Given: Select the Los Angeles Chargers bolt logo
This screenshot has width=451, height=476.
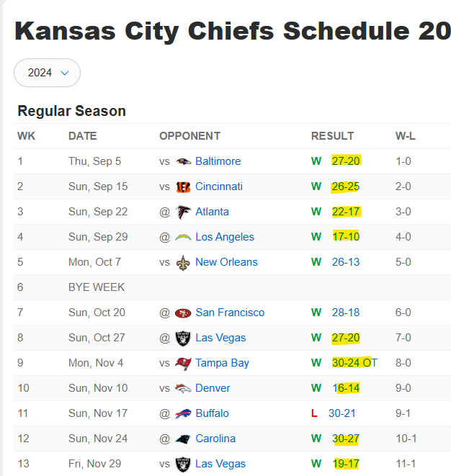Looking at the screenshot, I should click(x=183, y=237).
